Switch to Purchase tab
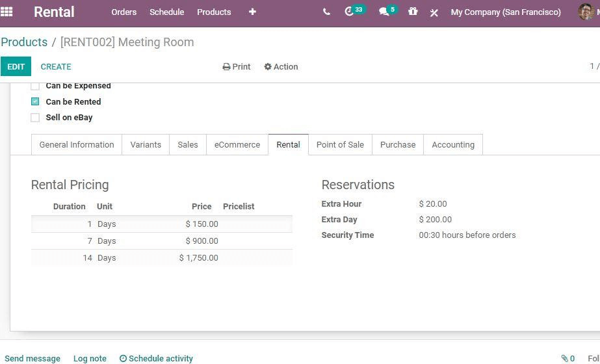The height and width of the screenshot is (364, 600). [398, 145]
